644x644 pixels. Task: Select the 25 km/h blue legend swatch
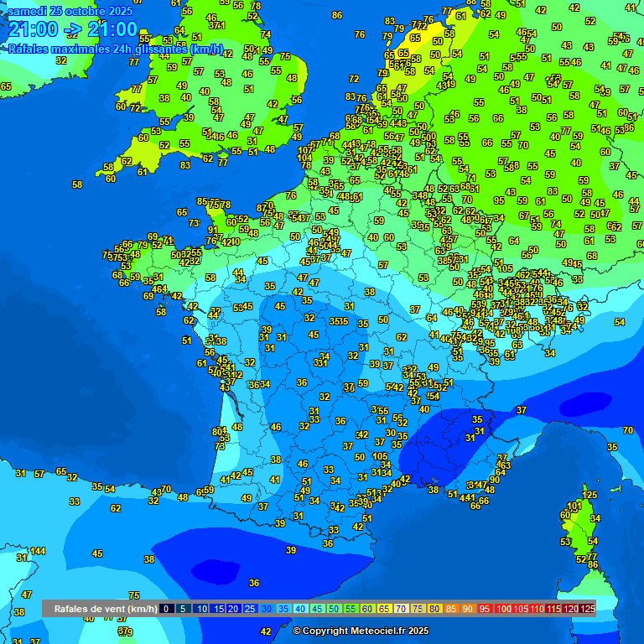[x=250, y=608]
